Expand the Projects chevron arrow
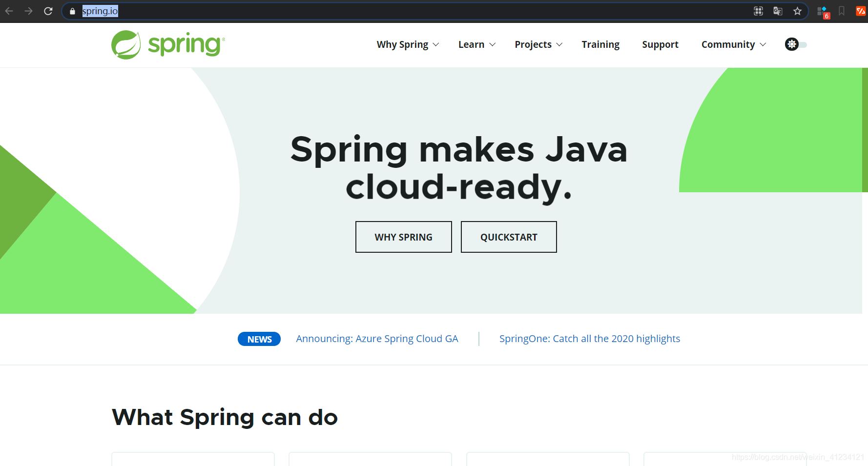The image size is (868, 466). click(x=559, y=45)
